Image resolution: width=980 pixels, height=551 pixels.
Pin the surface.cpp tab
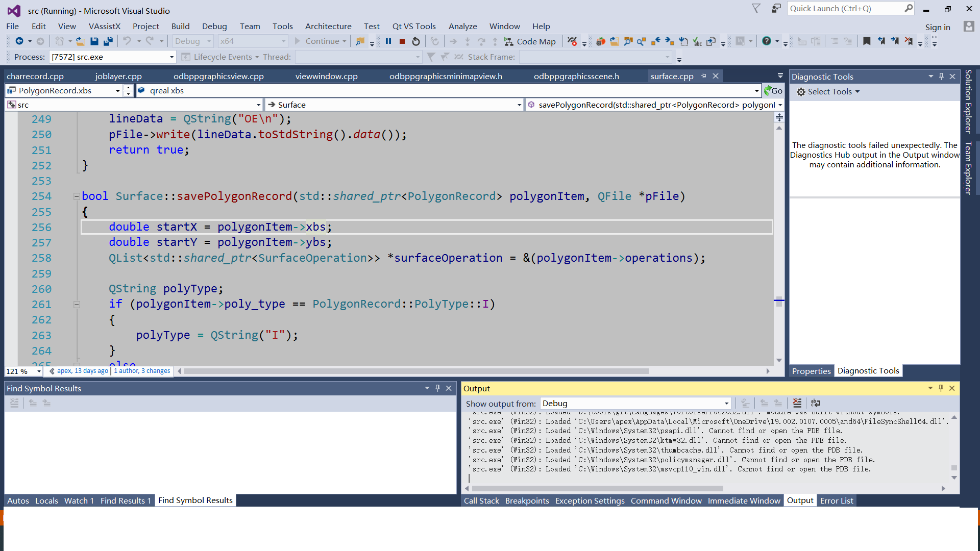tap(704, 76)
